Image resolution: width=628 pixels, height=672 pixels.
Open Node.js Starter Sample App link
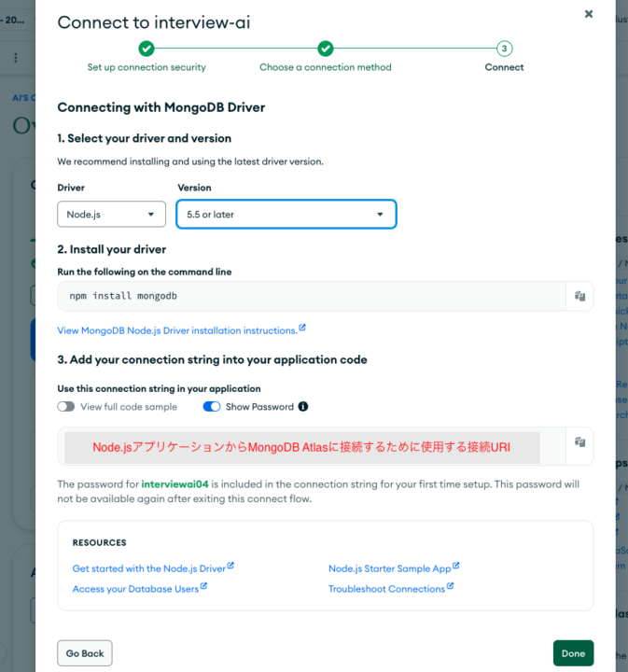[x=394, y=568]
